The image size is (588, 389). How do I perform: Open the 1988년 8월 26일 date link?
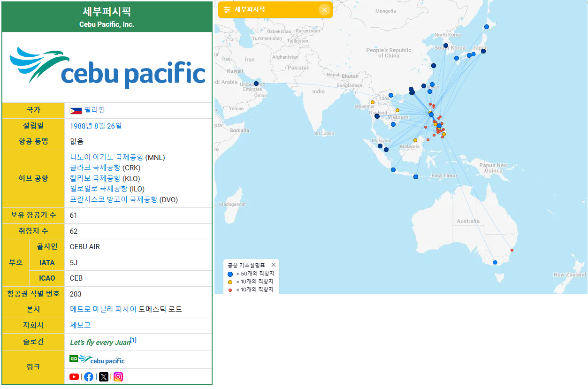tap(96, 126)
